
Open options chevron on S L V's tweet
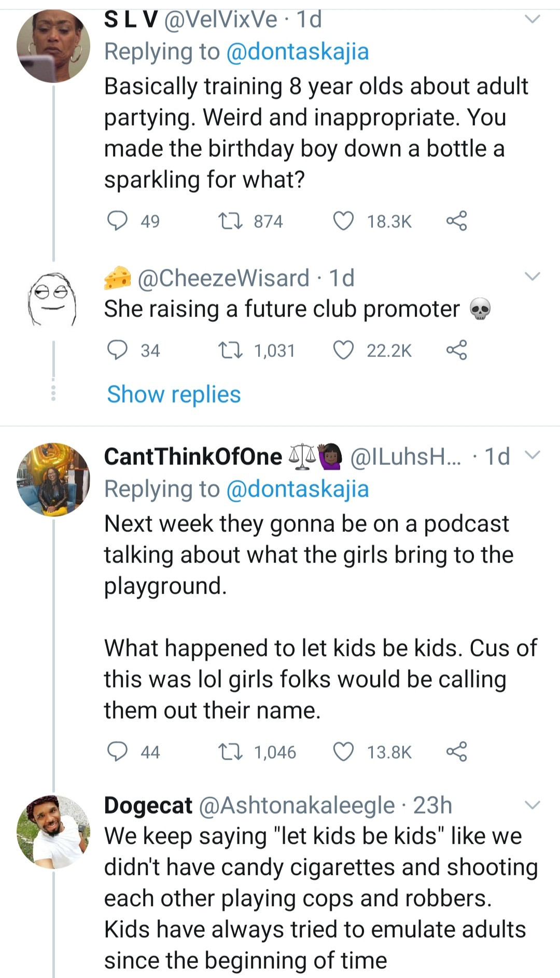point(533,20)
